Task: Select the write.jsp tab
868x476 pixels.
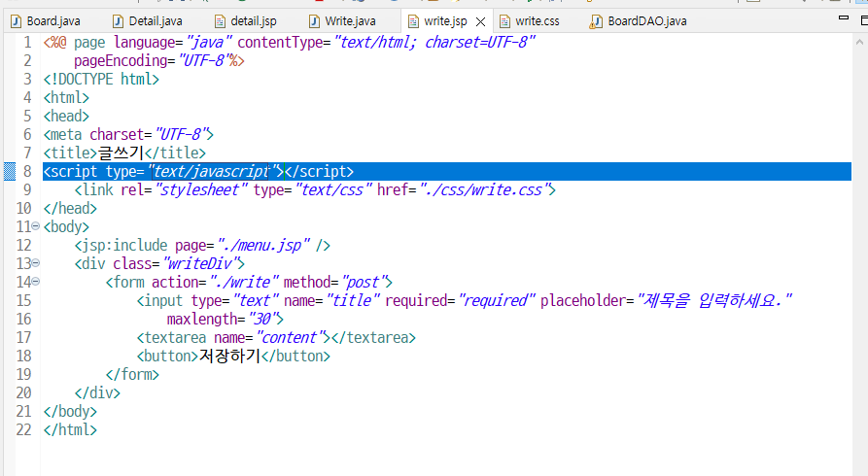Action: [445, 21]
